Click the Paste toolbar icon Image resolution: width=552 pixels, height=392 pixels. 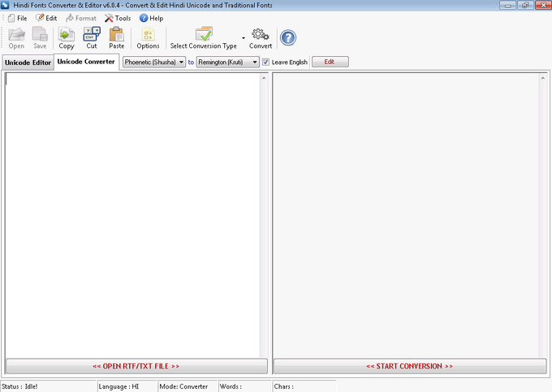117,38
